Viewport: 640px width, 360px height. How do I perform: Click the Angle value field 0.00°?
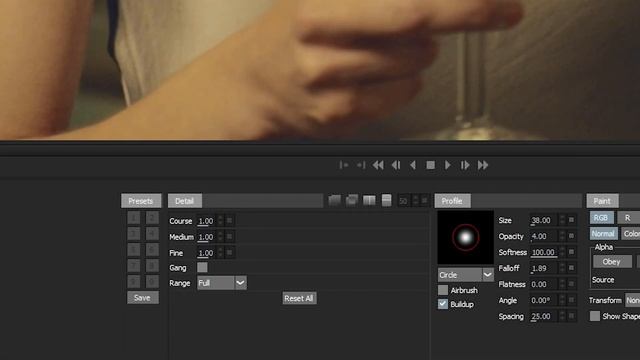(x=544, y=300)
